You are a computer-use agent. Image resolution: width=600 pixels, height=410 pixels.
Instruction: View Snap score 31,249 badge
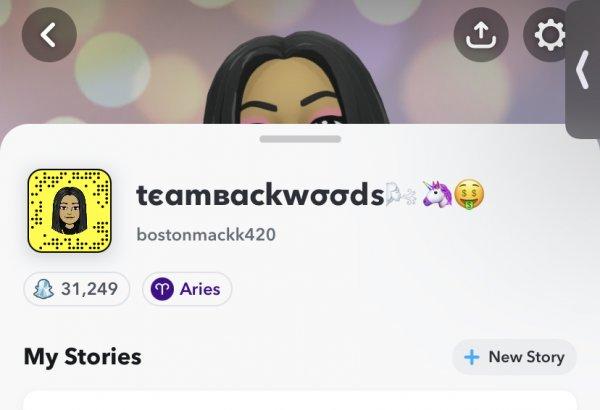point(77,289)
